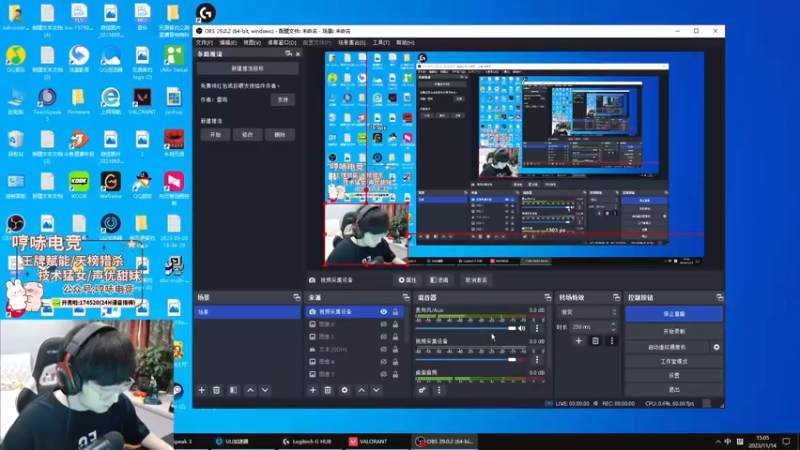
Task: Open advanced audio properties gear in mixer
Action: coord(422,390)
